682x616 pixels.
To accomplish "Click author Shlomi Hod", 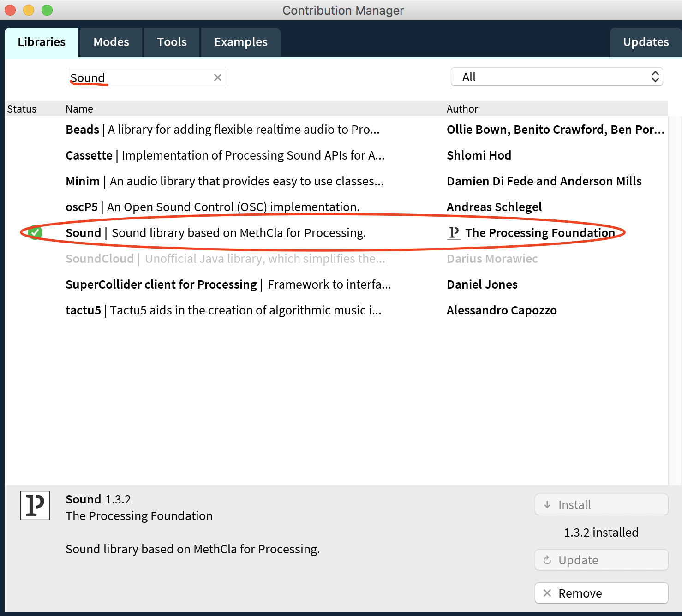I will 479,155.
